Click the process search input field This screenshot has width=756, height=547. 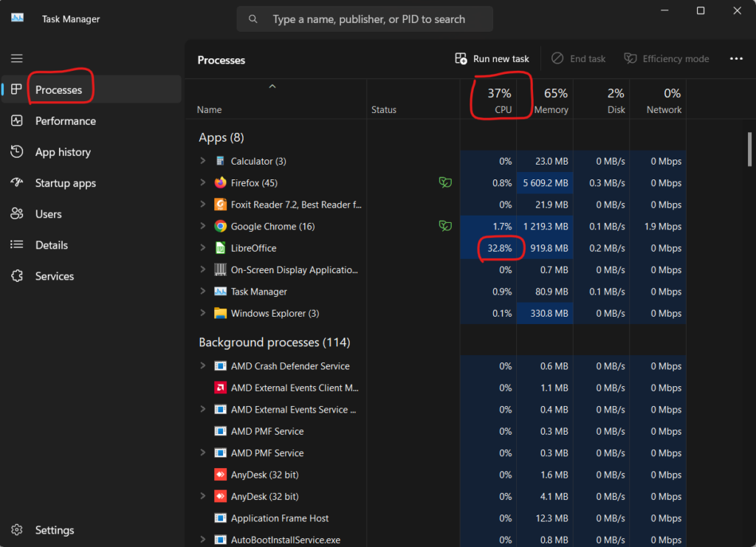[365, 18]
